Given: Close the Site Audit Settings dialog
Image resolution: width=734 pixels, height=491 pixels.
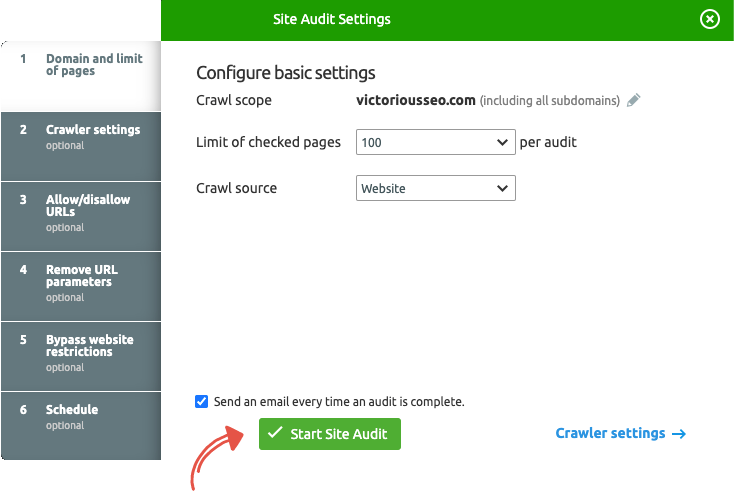Looking at the screenshot, I should 709,19.
